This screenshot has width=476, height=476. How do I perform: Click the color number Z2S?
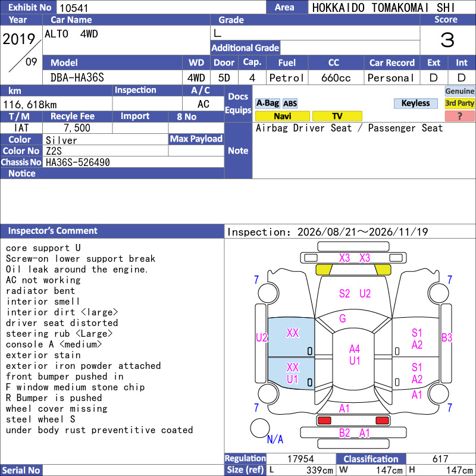click(54, 151)
